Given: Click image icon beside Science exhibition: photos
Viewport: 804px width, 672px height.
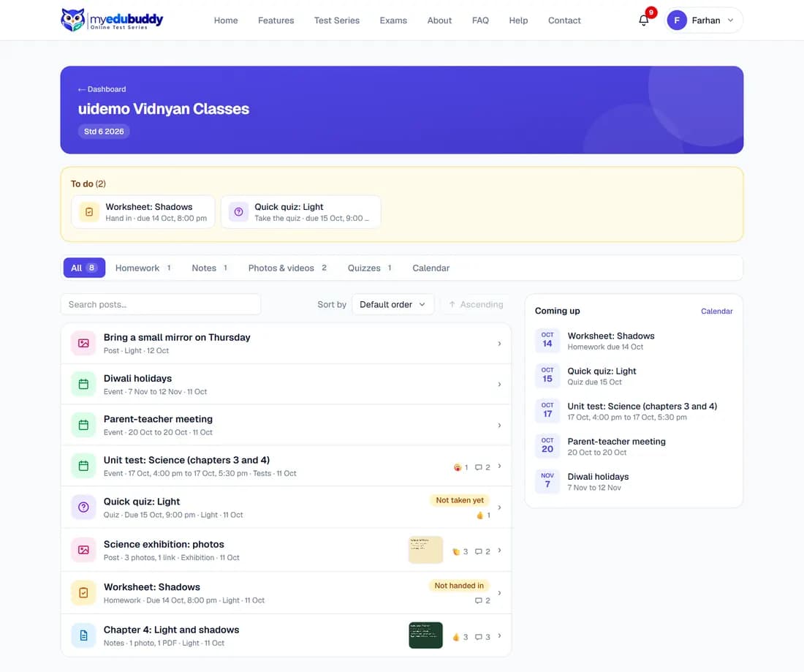Looking at the screenshot, I should pos(83,550).
